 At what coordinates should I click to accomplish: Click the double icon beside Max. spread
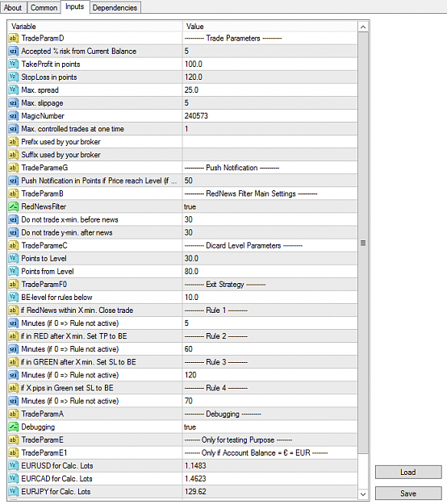coord(13,90)
